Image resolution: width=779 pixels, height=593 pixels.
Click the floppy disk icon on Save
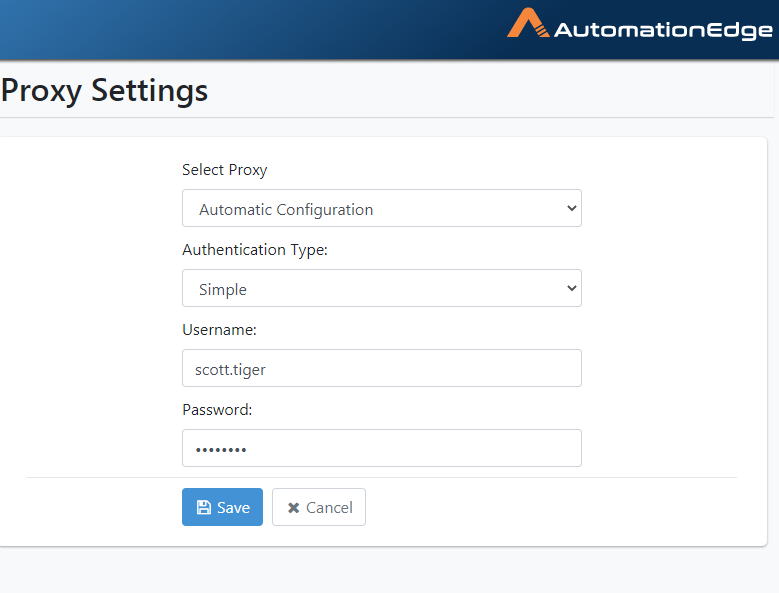pyautogui.click(x=204, y=507)
